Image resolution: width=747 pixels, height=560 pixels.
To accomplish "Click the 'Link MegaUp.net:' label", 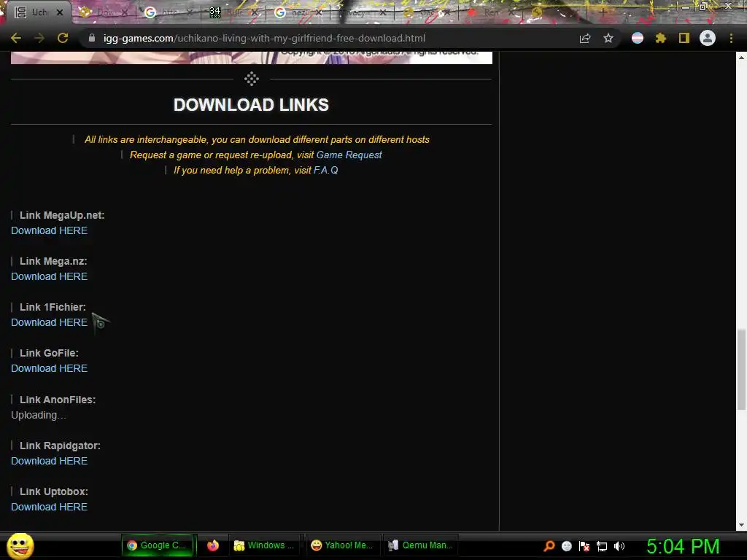I will (x=62, y=215).
